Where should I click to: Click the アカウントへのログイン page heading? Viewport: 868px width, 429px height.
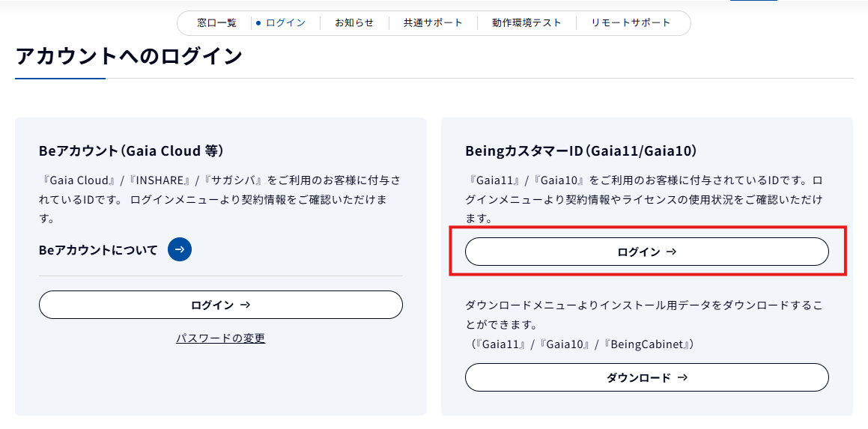129,56
